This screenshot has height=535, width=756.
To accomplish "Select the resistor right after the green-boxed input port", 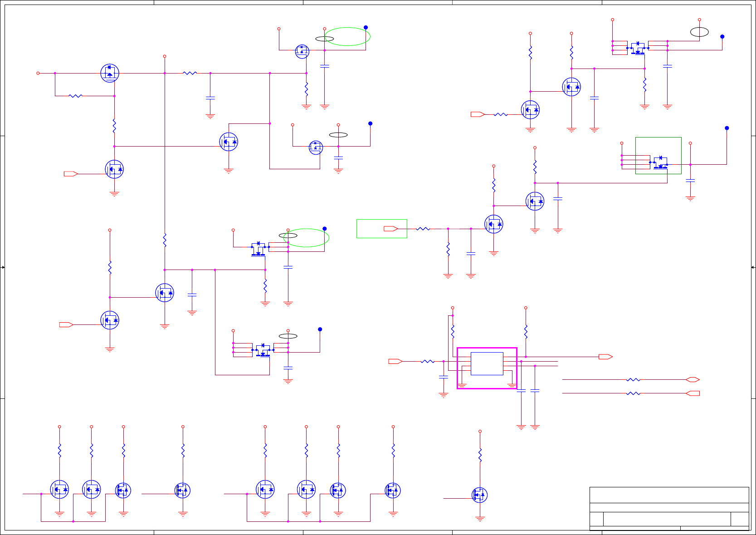I will point(423,229).
